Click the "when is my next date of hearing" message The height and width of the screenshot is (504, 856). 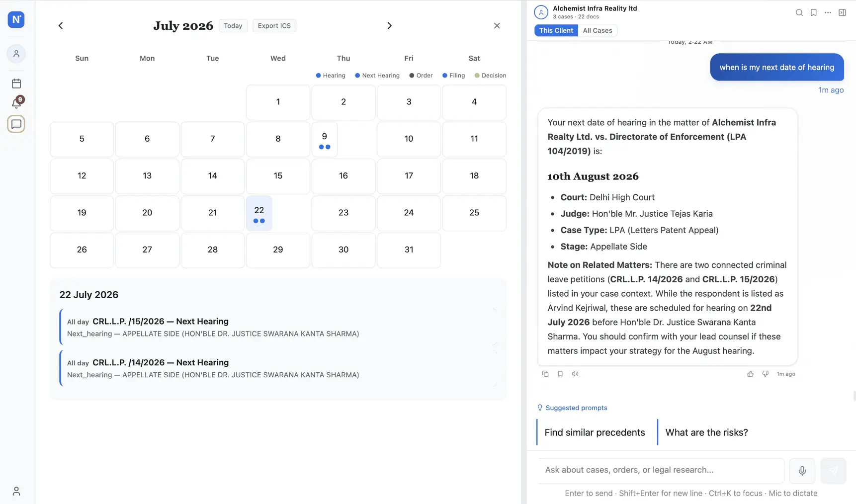pyautogui.click(x=777, y=67)
